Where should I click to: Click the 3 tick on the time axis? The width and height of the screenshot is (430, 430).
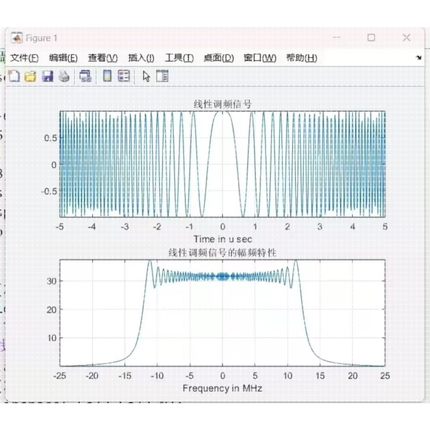coord(320,227)
